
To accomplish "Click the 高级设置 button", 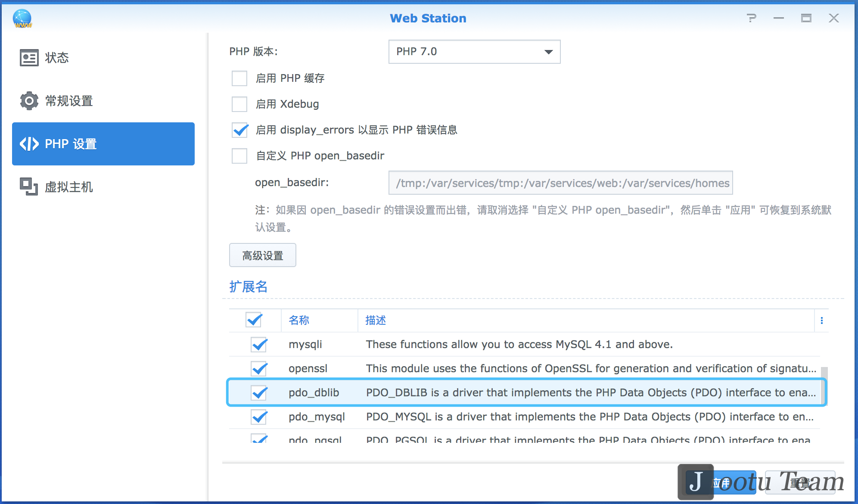I will 262,255.
